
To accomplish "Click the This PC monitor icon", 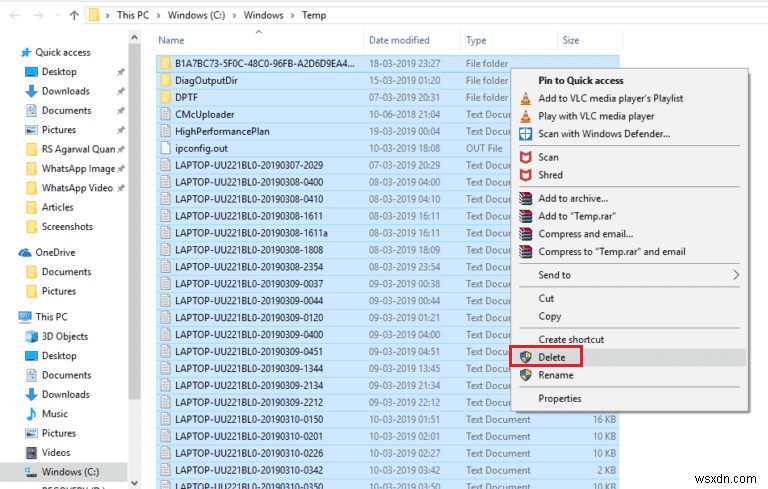I will pos(25,317).
